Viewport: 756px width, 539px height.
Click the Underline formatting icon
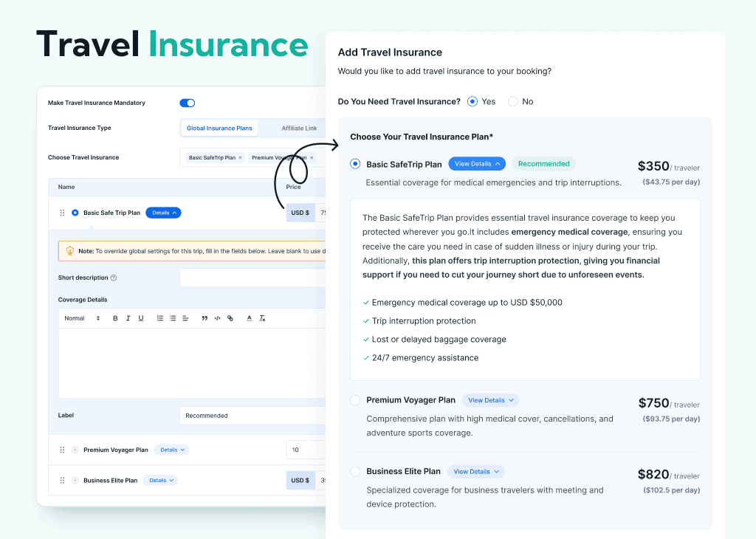[141, 318]
